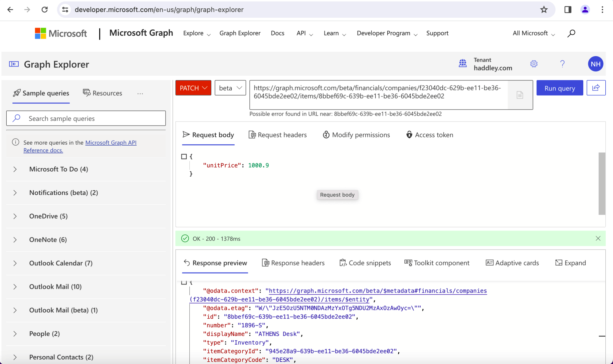613x364 pixels.
Task: Follow the Microsoft Graph API Reference docs link
Action: point(111,143)
